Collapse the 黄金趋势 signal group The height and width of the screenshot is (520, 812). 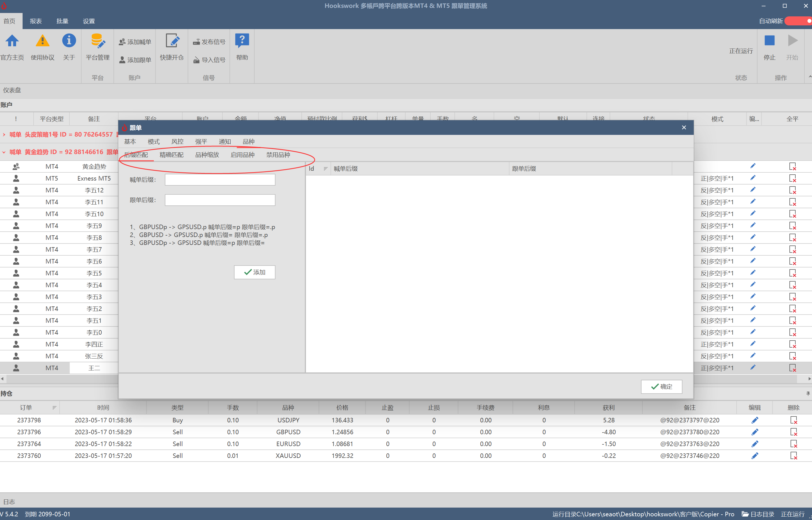click(4, 152)
